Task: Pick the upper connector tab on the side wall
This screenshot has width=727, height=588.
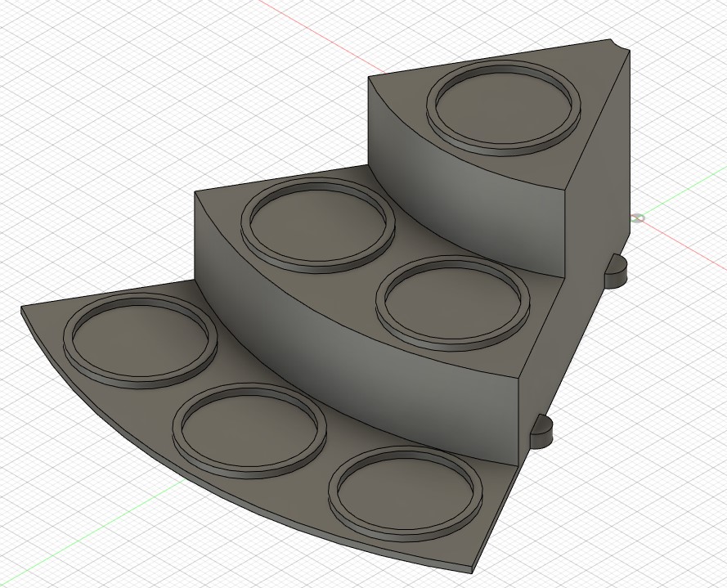Action: point(616,271)
